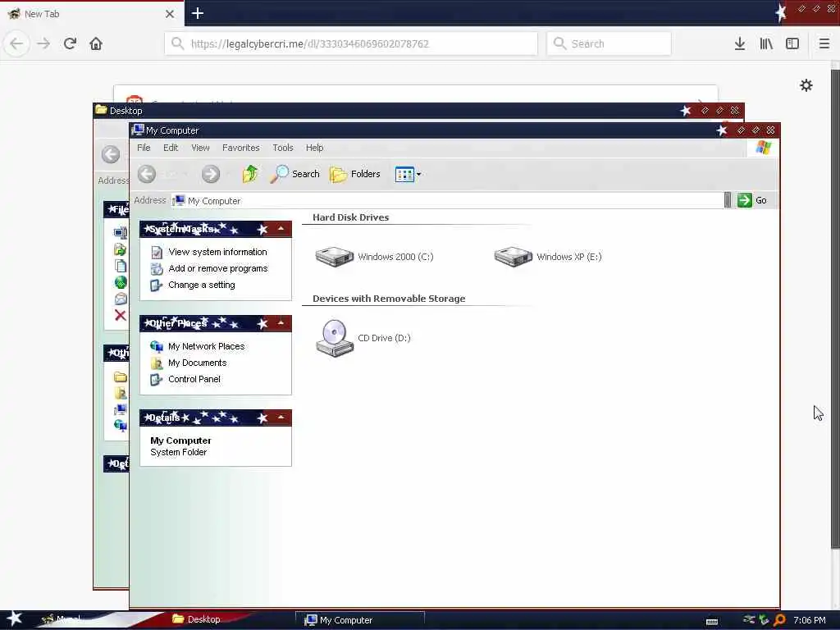Screen dimensions: 840x630
Task: Open the browser downloads icon
Action: tap(740, 43)
